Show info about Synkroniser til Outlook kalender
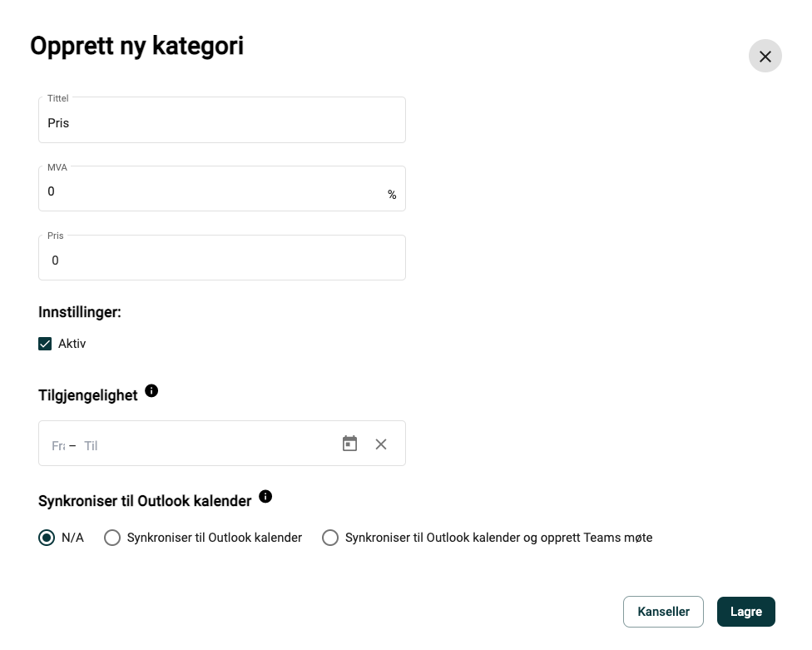This screenshot has width=812, height=650. (265, 497)
